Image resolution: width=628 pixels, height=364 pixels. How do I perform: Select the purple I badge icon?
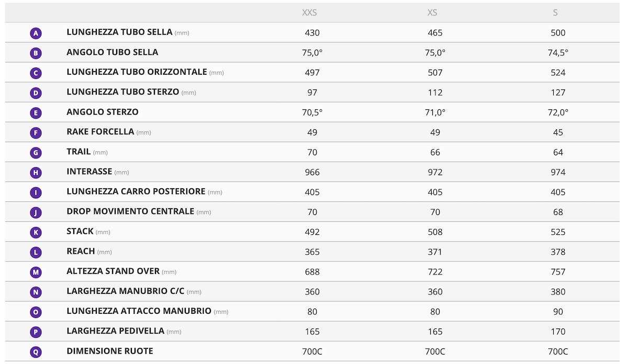pos(36,192)
